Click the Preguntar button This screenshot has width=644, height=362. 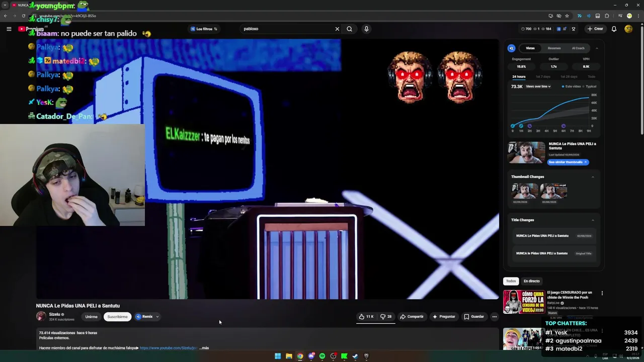[444, 317]
